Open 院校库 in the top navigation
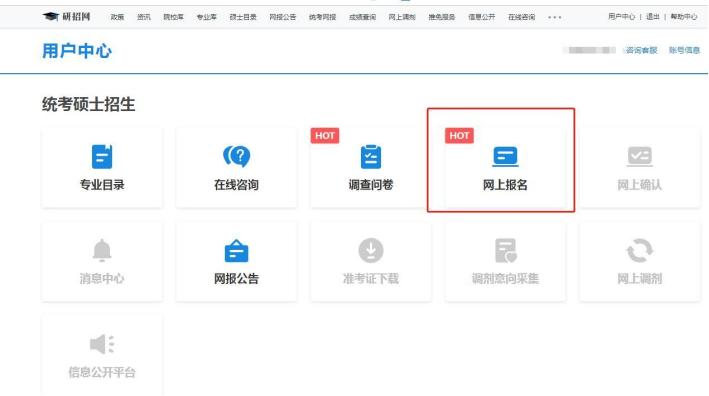The image size is (709, 396). coord(173,17)
